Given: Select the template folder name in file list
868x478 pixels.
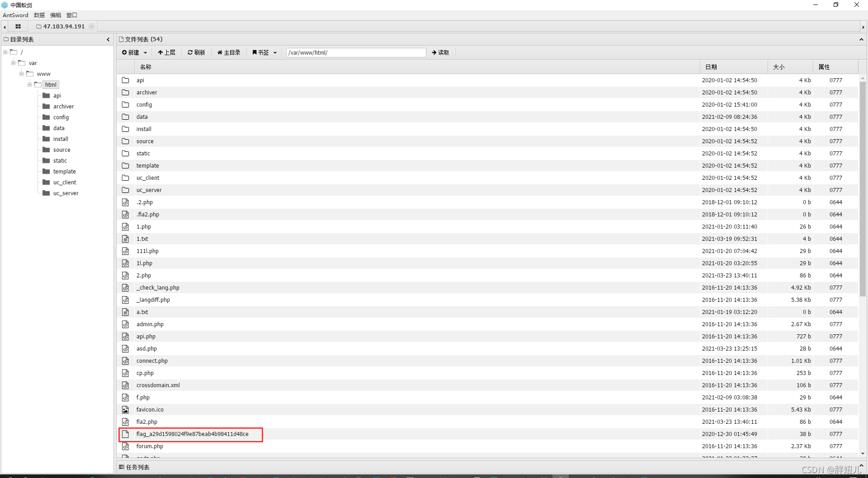Looking at the screenshot, I should (x=147, y=165).
